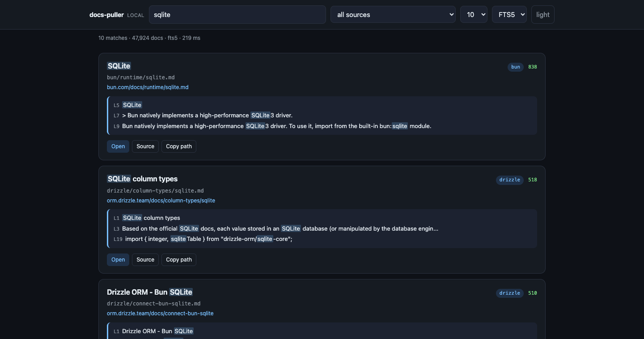Click the sqlite search input field

tap(237, 14)
